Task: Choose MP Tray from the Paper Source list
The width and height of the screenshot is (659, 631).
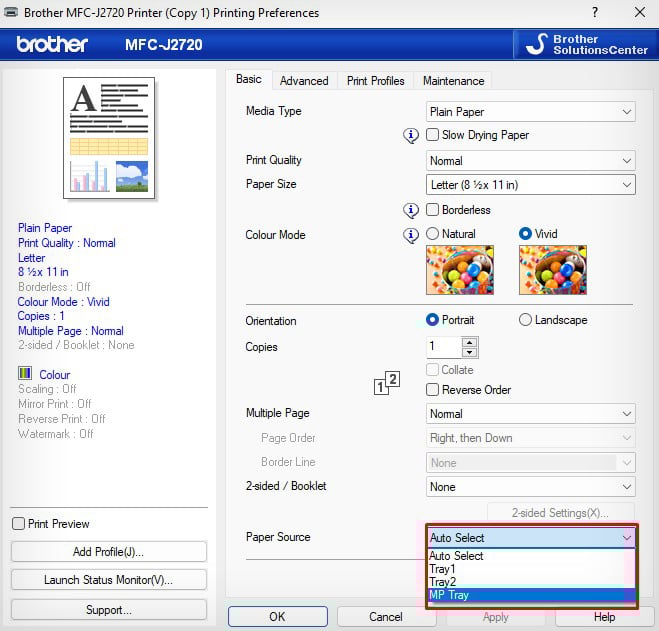Action: (x=531, y=595)
